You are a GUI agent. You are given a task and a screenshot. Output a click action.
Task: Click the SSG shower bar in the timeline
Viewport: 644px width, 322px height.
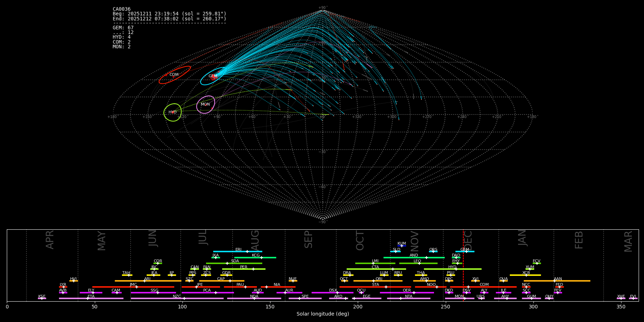click(153, 293)
